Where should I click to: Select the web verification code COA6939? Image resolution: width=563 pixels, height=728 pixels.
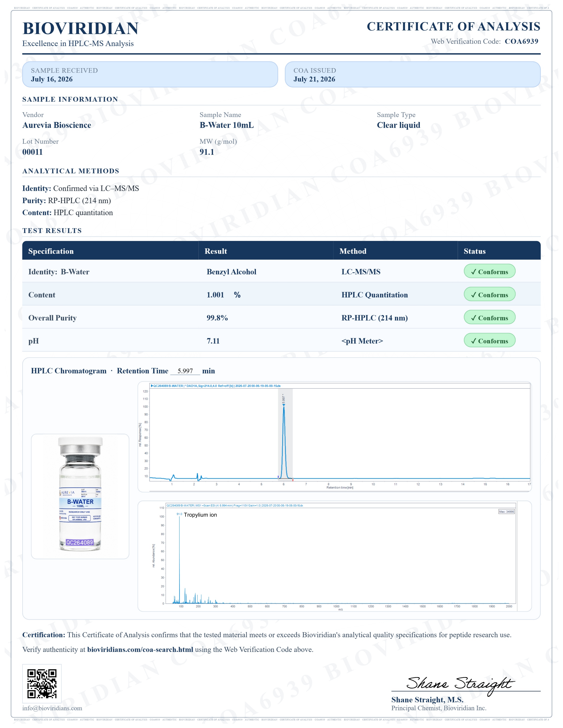[521, 41]
